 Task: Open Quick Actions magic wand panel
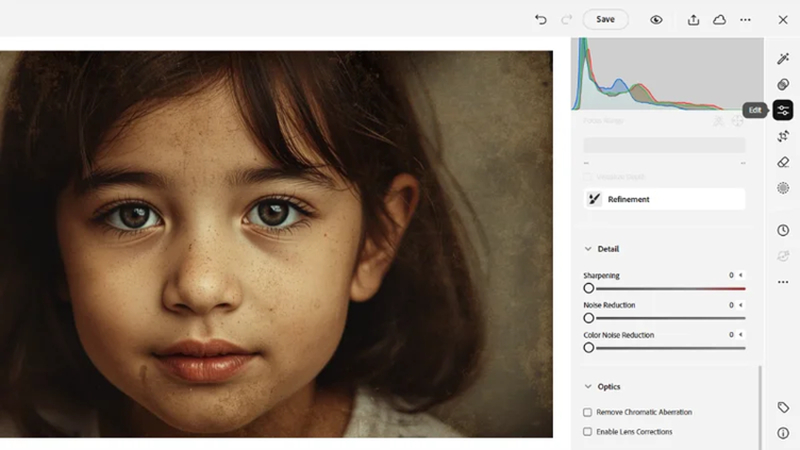tap(783, 59)
